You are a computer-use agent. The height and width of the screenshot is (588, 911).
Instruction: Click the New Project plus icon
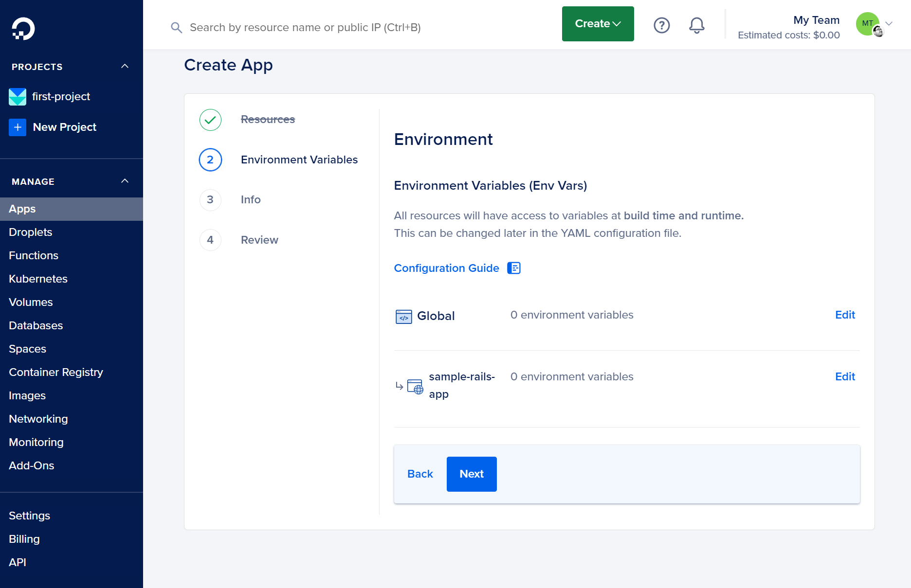pyautogui.click(x=18, y=127)
